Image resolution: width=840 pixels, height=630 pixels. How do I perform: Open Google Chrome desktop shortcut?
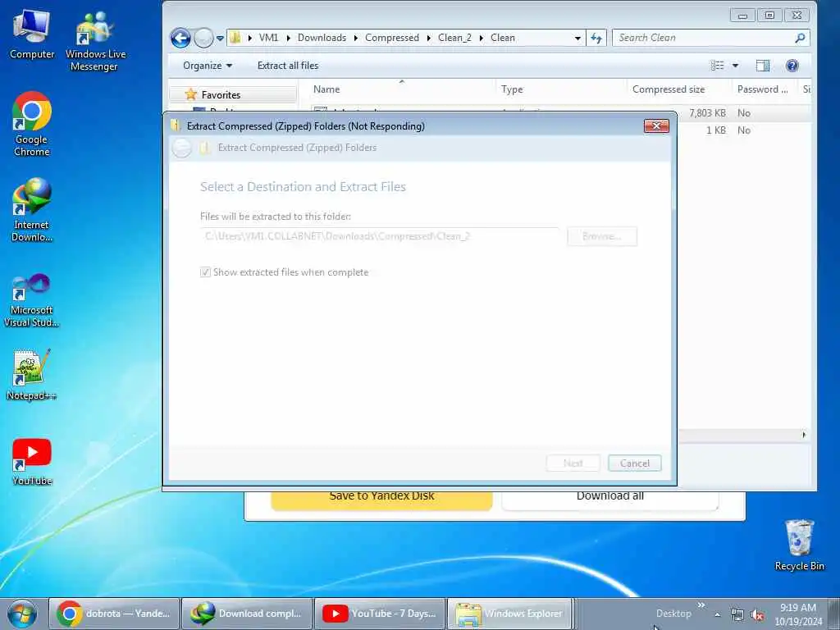coord(32,124)
